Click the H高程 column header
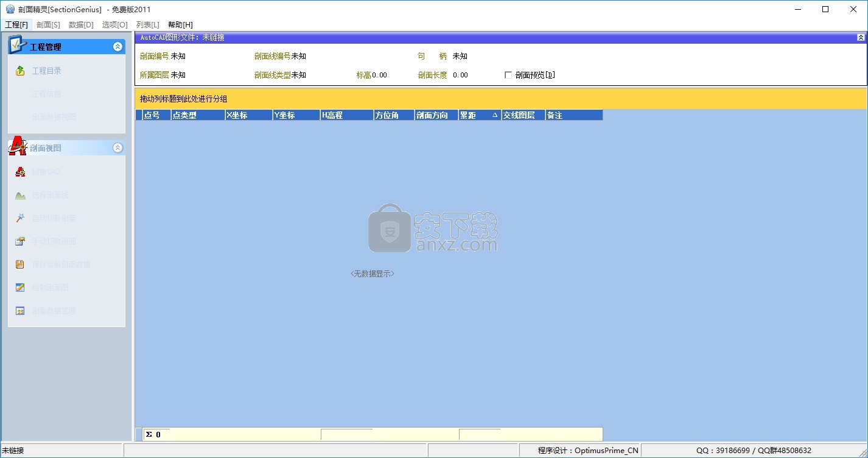 347,115
